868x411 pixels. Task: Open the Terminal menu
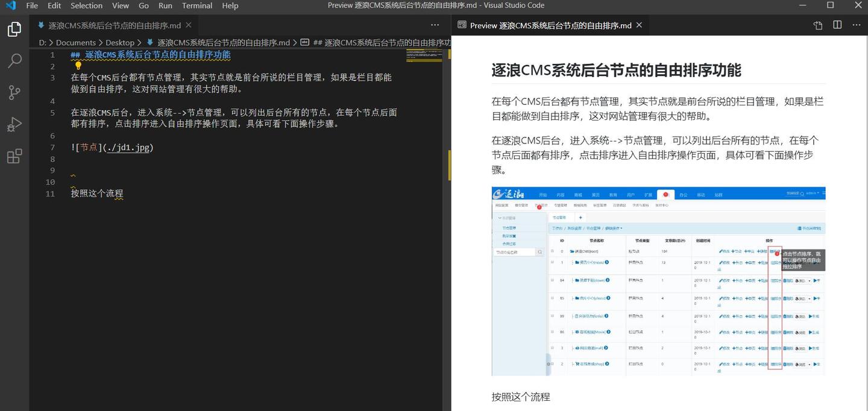(x=197, y=5)
